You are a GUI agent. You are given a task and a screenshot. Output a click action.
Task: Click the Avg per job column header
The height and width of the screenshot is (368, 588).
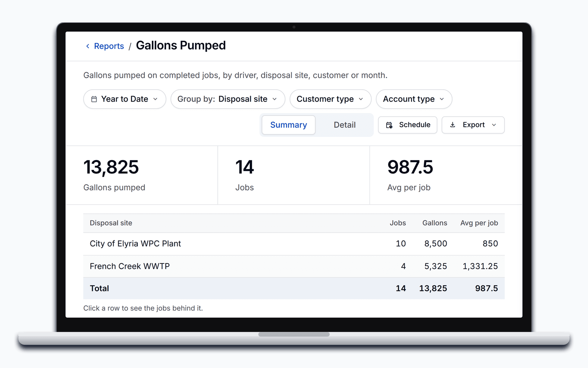[x=479, y=223]
